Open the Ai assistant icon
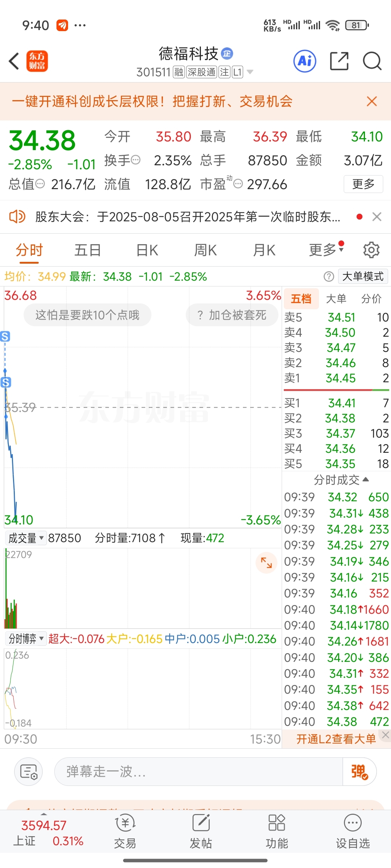391x868 pixels. coord(305,61)
